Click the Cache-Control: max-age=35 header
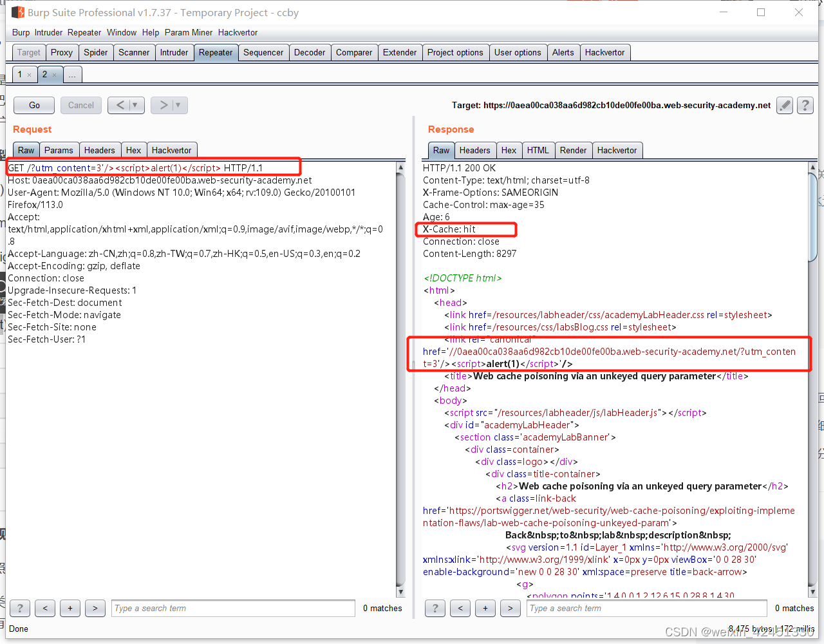Image resolution: width=824 pixels, height=644 pixels. coord(483,205)
